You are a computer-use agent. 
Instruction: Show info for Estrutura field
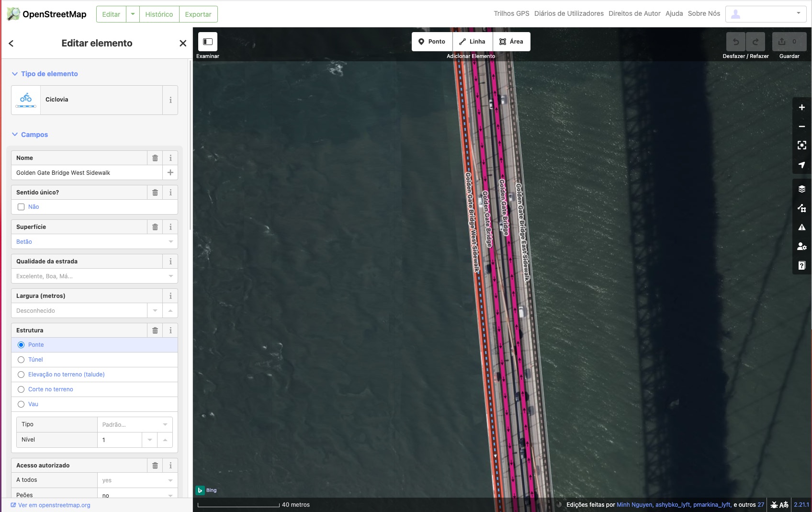click(x=170, y=330)
